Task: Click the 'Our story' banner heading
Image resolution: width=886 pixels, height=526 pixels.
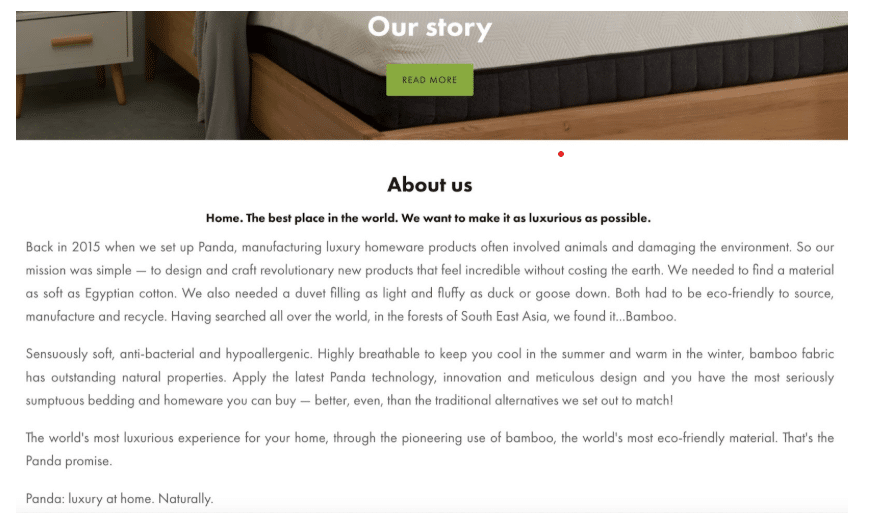Action: [x=429, y=27]
